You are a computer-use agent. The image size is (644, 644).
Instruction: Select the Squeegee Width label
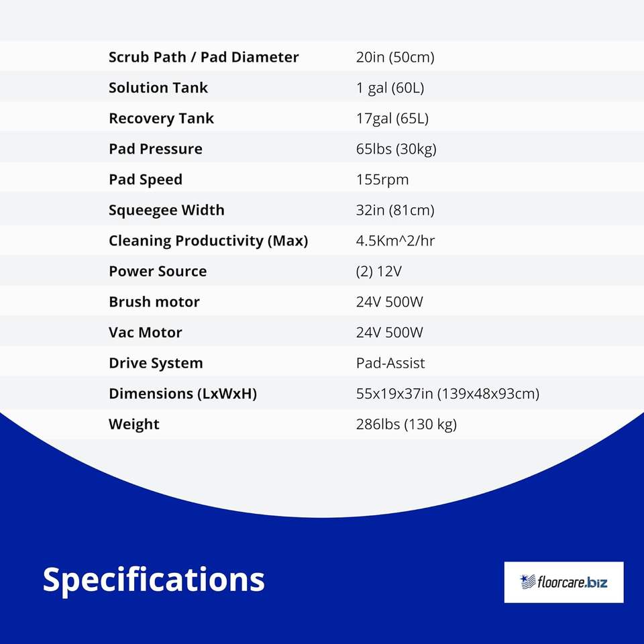pos(166,210)
